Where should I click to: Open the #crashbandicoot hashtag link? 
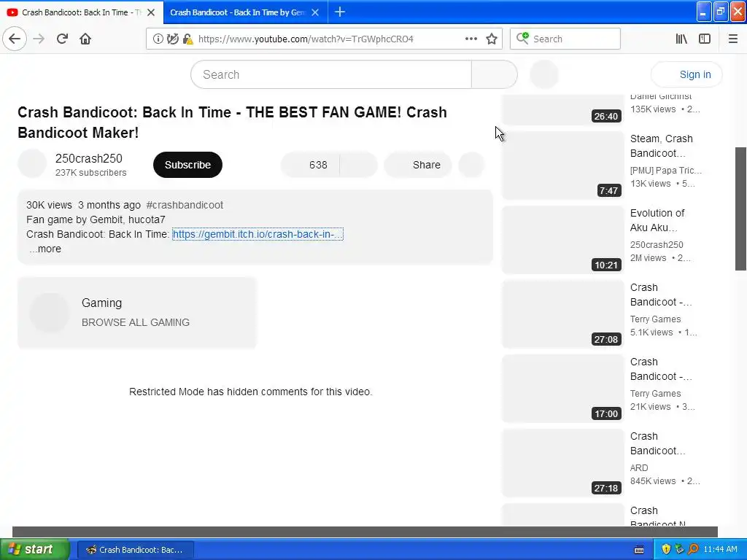(185, 205)
